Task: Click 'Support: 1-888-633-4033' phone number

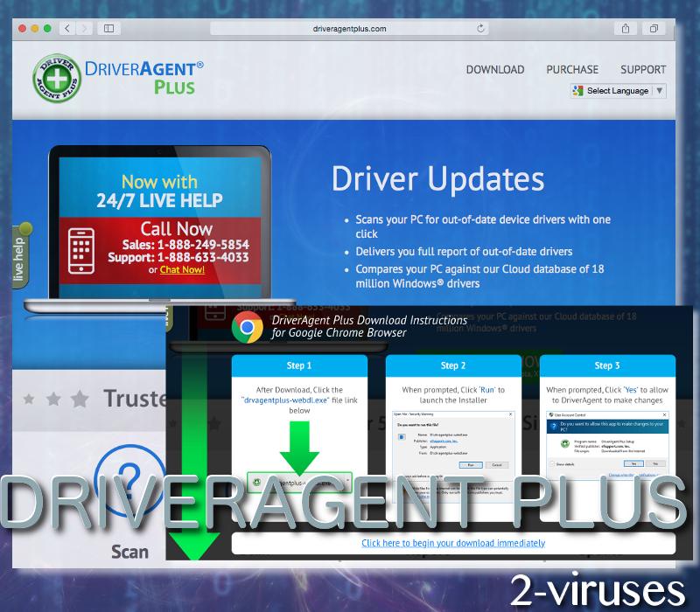Action: click(178, 257)
